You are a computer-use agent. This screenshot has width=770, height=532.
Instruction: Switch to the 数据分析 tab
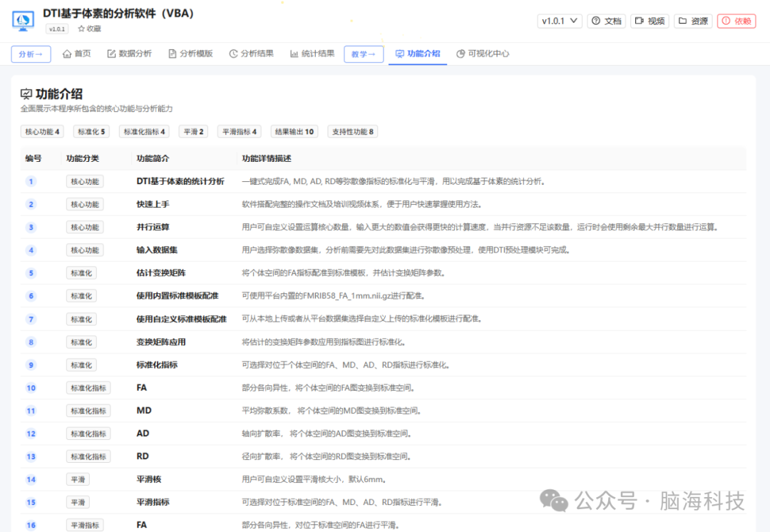coord(130,53)
